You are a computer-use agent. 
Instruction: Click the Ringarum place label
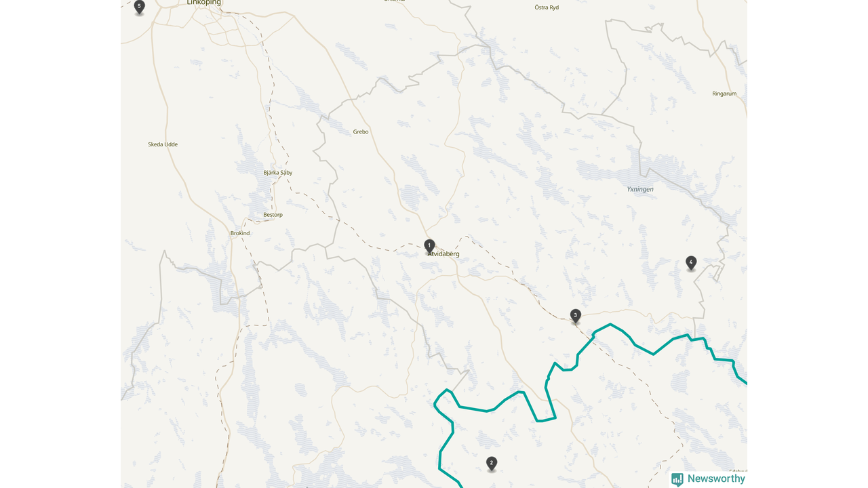724,94
